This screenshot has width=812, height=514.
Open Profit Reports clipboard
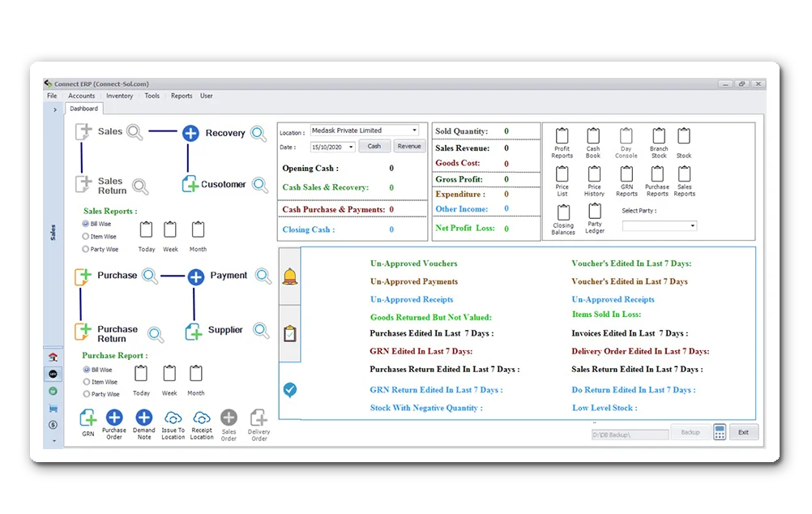click(x=562, y=135)
